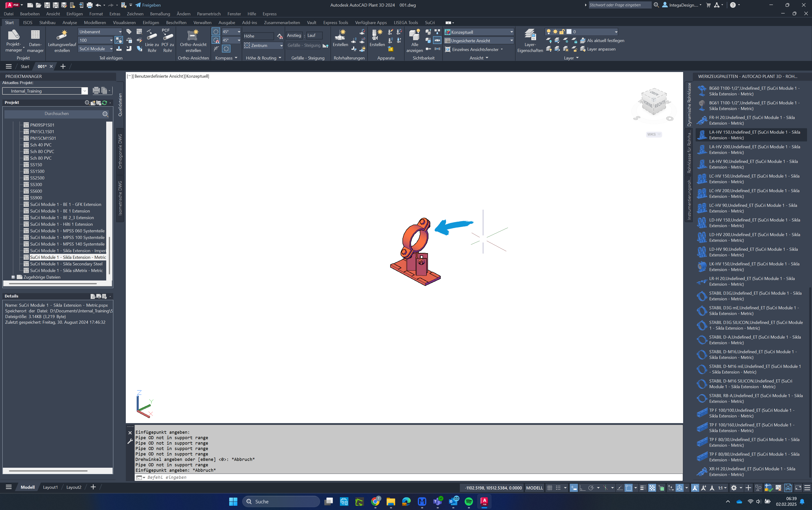Select FR-H 20 support from tool palette
This screenshot has height=510, width=812.
tap(751, 120)
